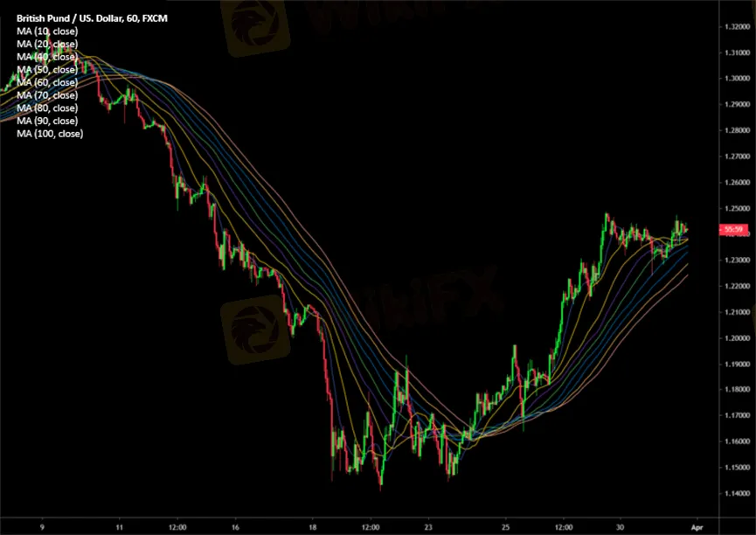Select the MA (70, close) indicator label

coord(47,95)
